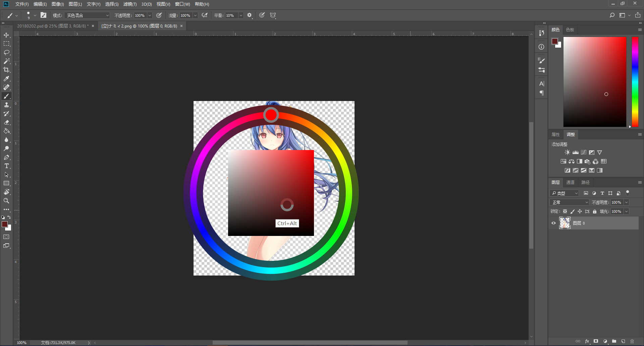Select the Eyedropper tool
This screenshot has height=346, width=644.
(6, 79)
